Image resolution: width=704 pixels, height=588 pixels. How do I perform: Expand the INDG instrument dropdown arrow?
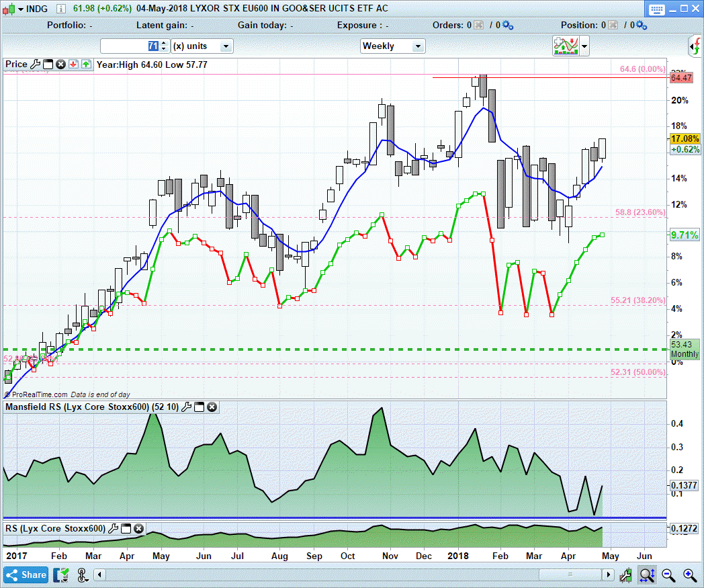(21, 9)
